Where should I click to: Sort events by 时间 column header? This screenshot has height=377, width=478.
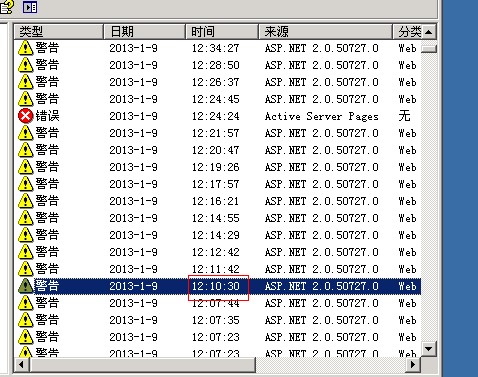point(222,32)
